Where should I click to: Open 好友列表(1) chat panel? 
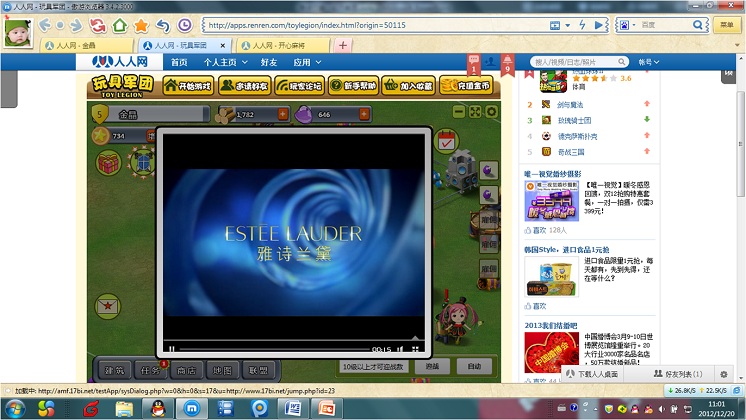coord(678,374)
